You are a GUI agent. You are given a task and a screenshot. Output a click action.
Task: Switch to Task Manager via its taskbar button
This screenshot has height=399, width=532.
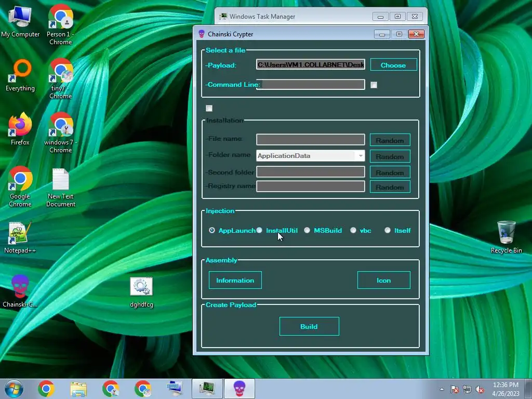coord(207,389)
